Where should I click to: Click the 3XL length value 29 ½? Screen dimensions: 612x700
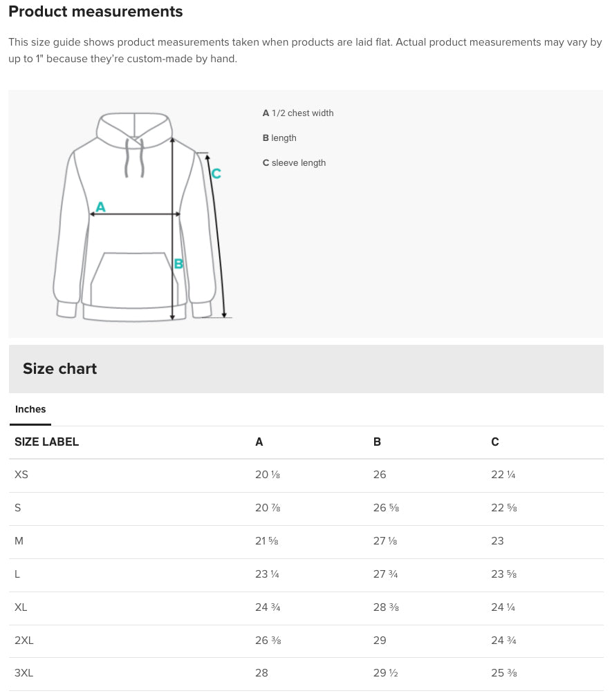tap(385, 673)
